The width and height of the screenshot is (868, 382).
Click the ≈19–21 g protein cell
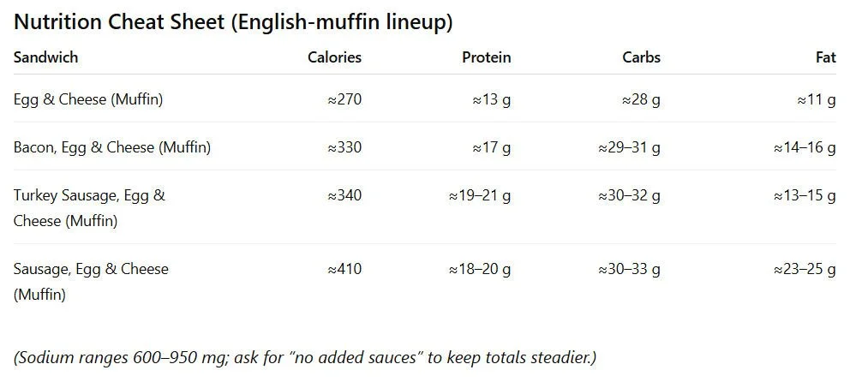point(479,195)
